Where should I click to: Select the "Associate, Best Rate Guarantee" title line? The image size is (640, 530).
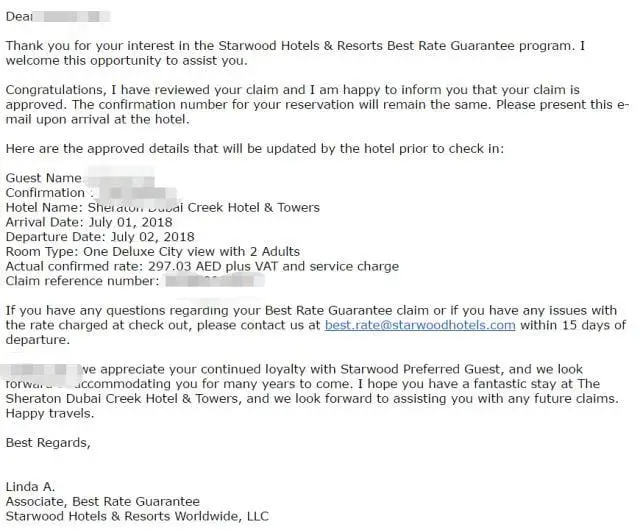[103, 502]
